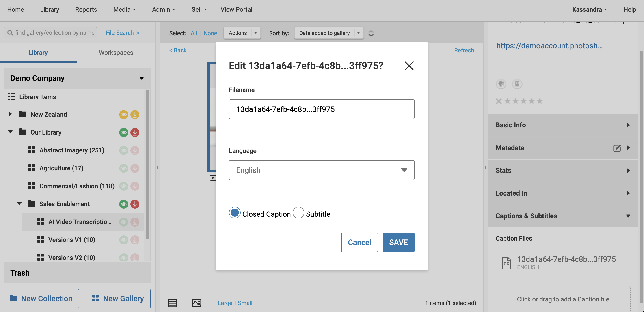Collapse Captions & Subtitles section

coord(563,216)
